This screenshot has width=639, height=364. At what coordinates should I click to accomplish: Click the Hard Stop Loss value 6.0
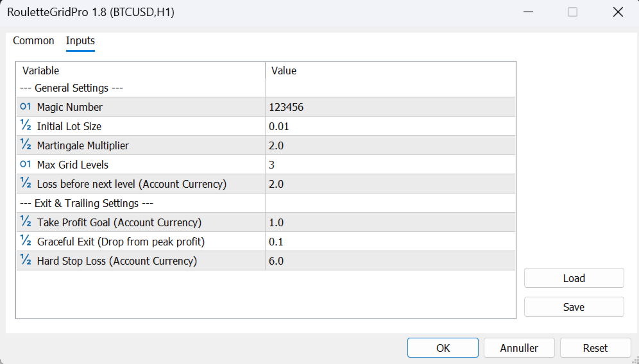277,261
